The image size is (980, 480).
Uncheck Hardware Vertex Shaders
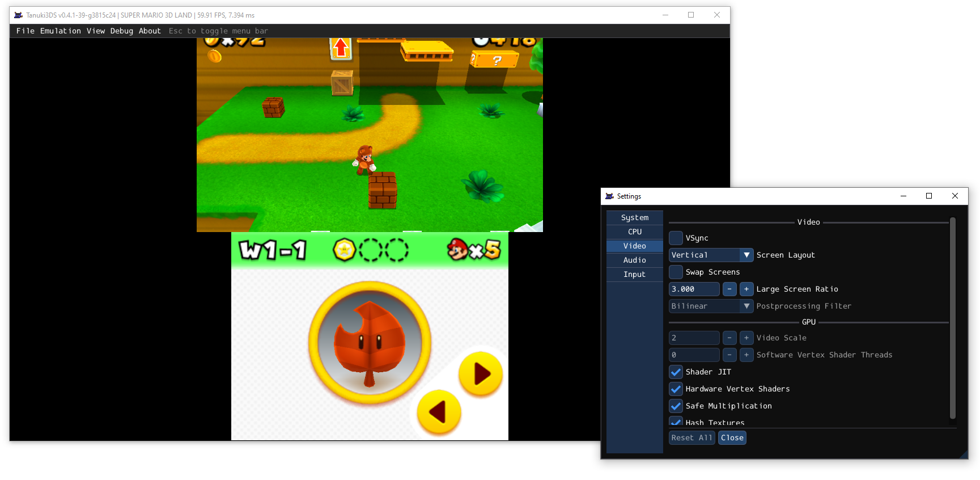click(676, 389)
